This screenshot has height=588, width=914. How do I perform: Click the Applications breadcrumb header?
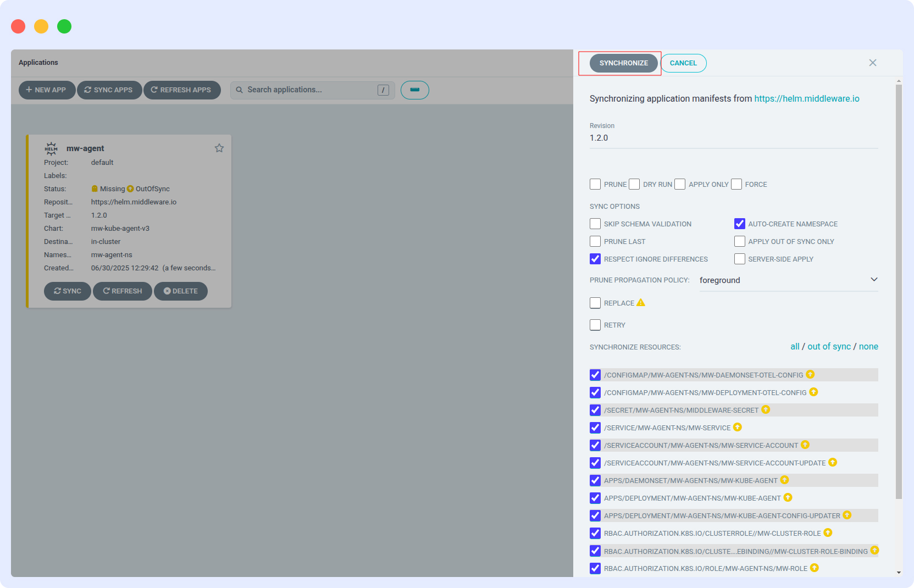pyautogui.click(x=38, y=62)
